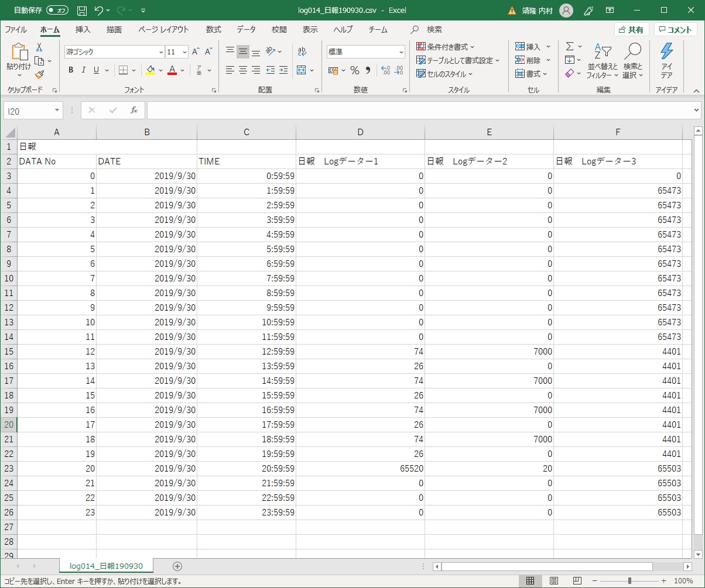Viewport: 705px width, 588px height.
Task: Click the Format Painter brush icon
Action: click(39, 74)
